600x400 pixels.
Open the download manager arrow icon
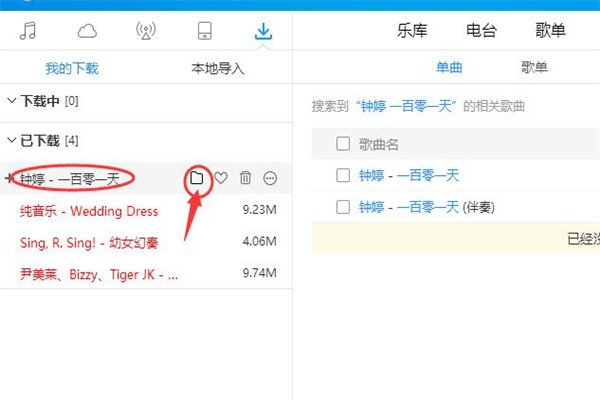(263, 31)
